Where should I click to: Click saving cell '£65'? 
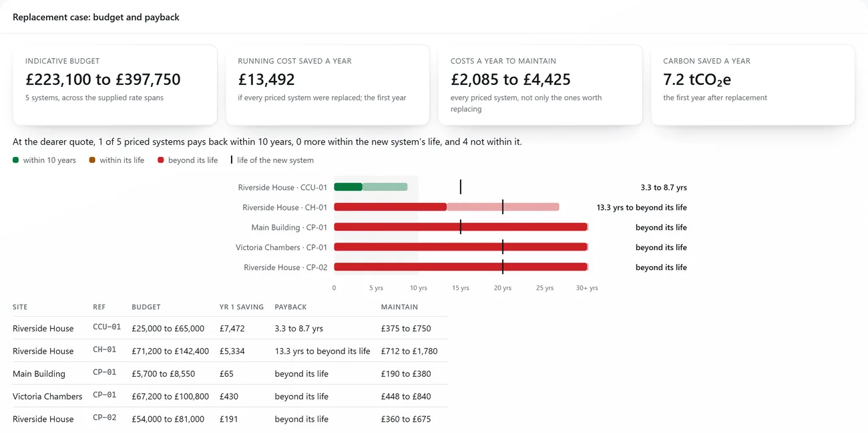click(227, 374)
